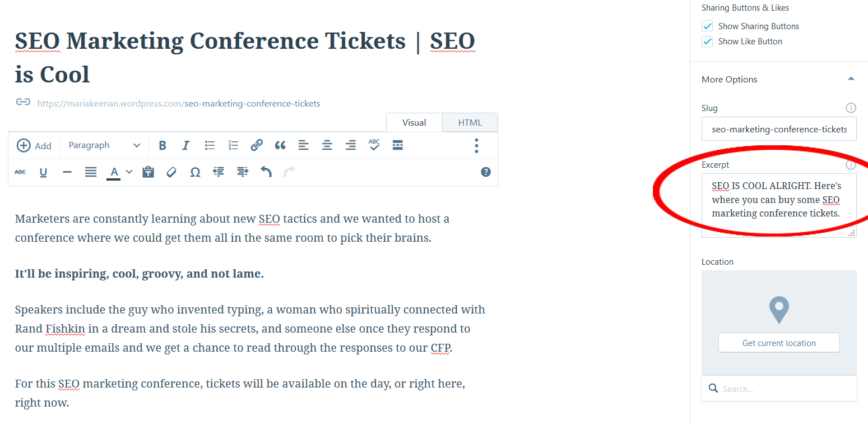Open the Paragraph format dropdown

pos(104,145)
